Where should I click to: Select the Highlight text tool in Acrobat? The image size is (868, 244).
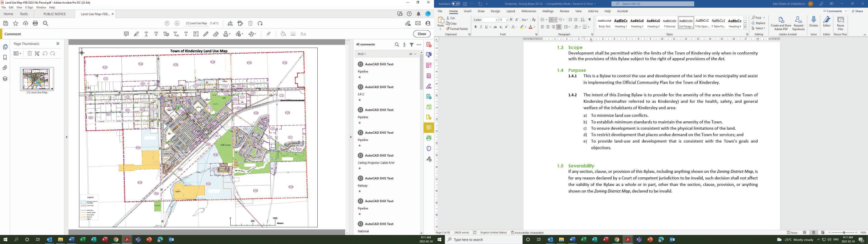click(136, 34)
